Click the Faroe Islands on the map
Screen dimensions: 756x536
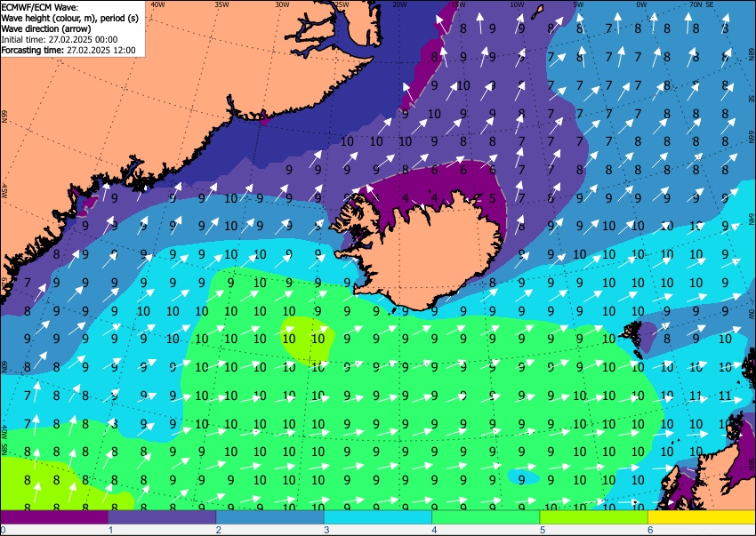632,339
